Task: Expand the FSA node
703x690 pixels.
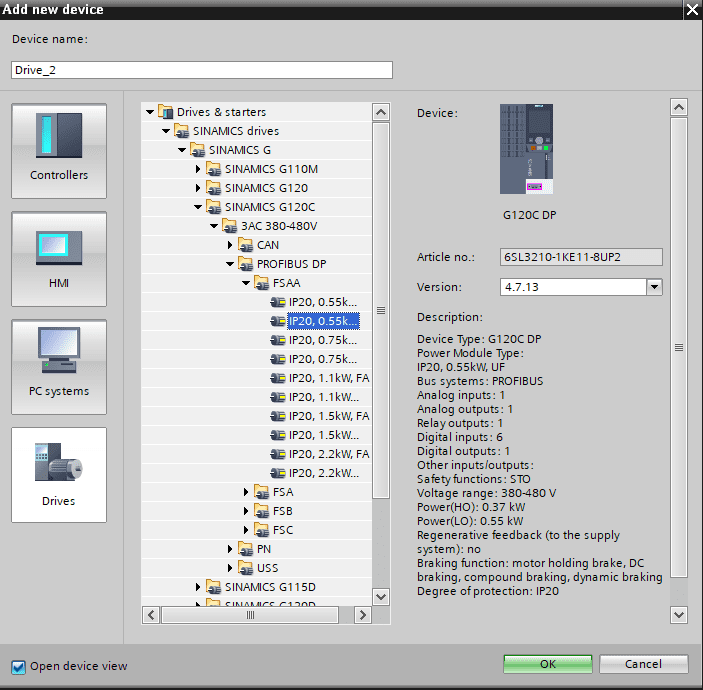Action: tap(246, 492)
